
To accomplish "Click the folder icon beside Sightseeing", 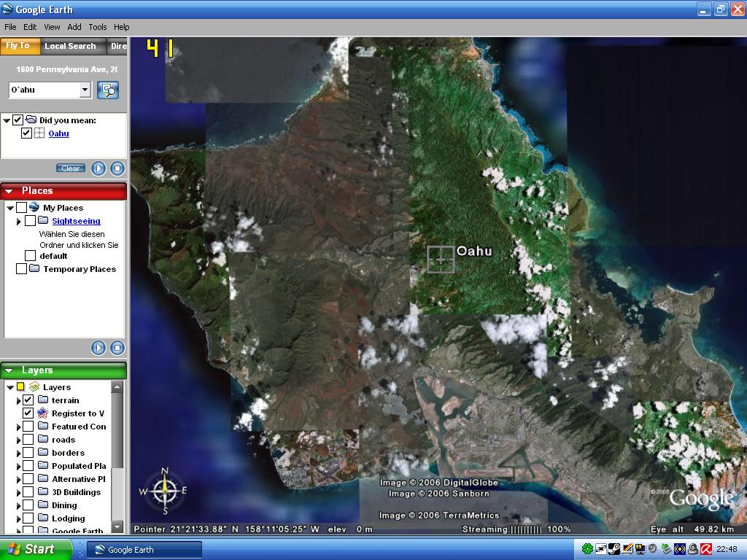I will (43, 220).
